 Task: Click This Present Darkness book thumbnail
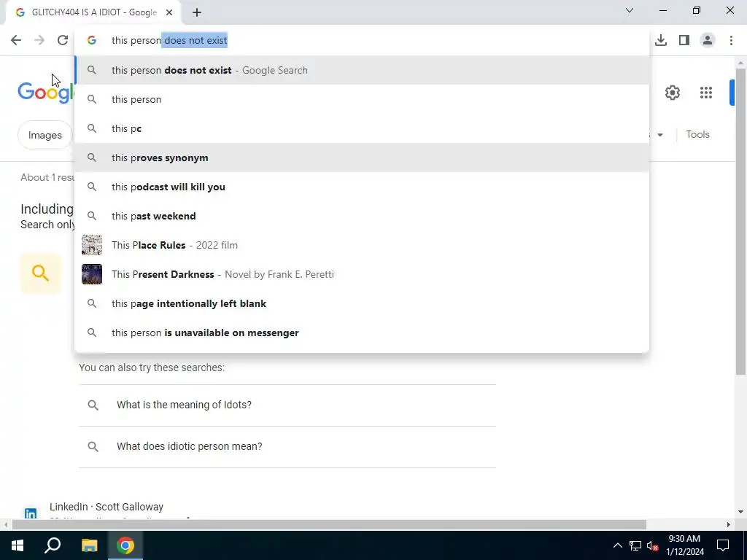[91, 274]
